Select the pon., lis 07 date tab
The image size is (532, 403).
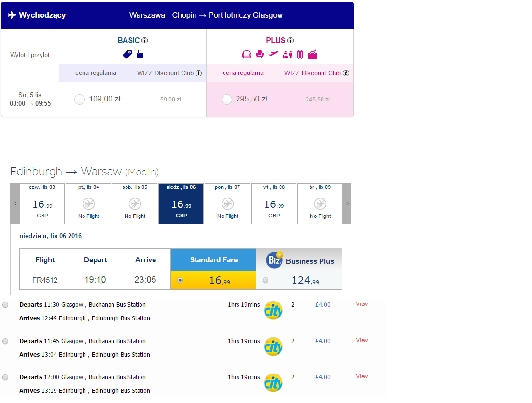pos(228,204)
